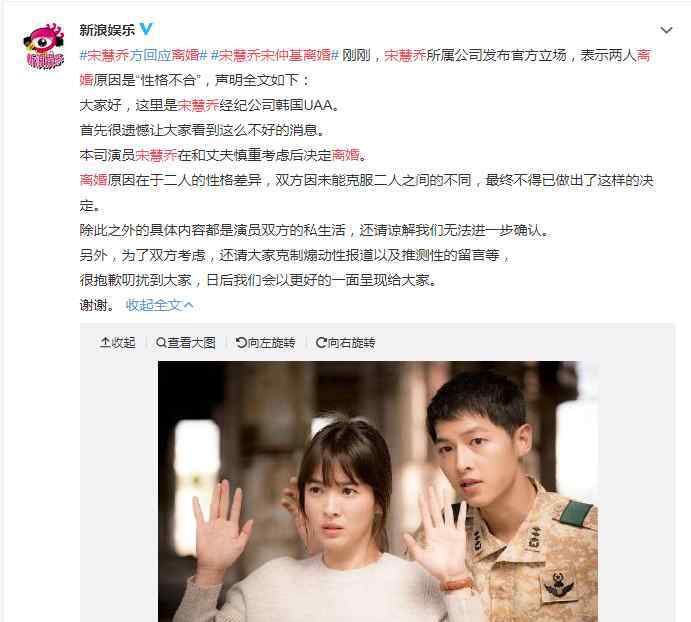Click the blue verified V badge
Image resolution: width=691 pixels, height=622 pixels.
(x=146, y=29)
